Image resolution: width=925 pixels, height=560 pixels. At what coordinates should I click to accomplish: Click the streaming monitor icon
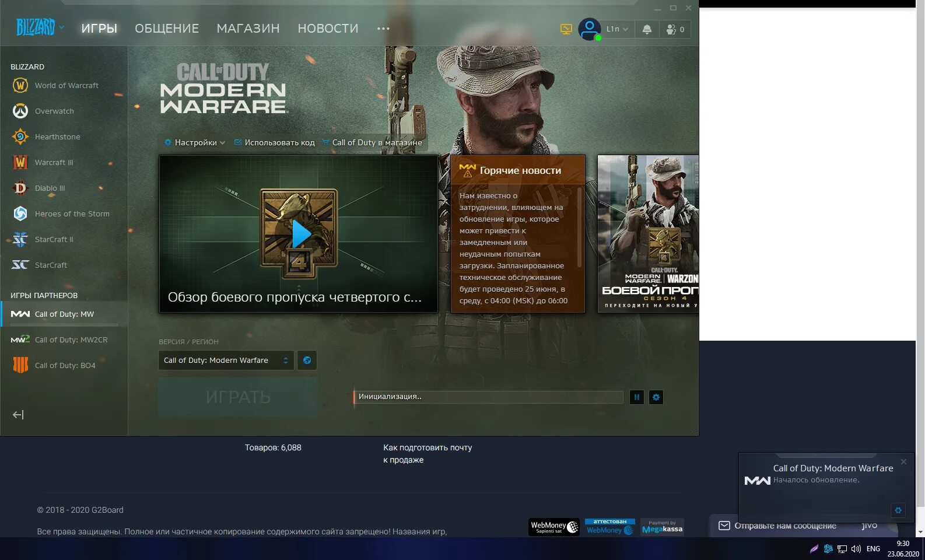click(566, 29)
